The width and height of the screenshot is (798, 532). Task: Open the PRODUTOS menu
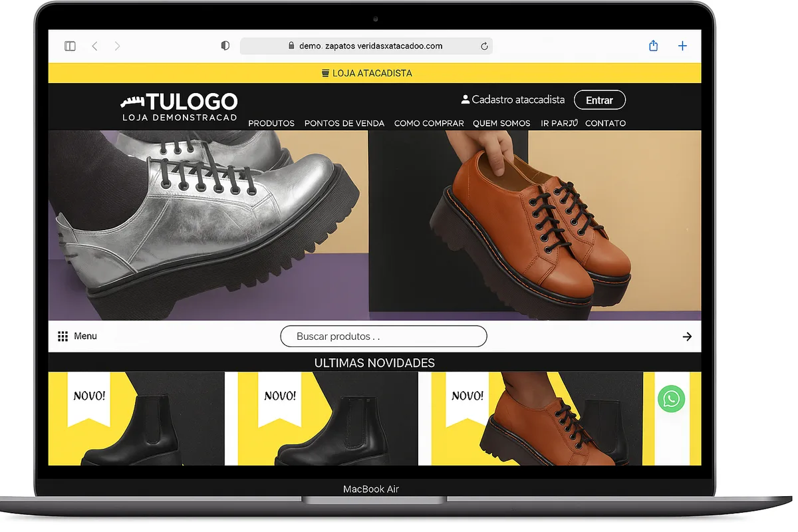point(271,123)
